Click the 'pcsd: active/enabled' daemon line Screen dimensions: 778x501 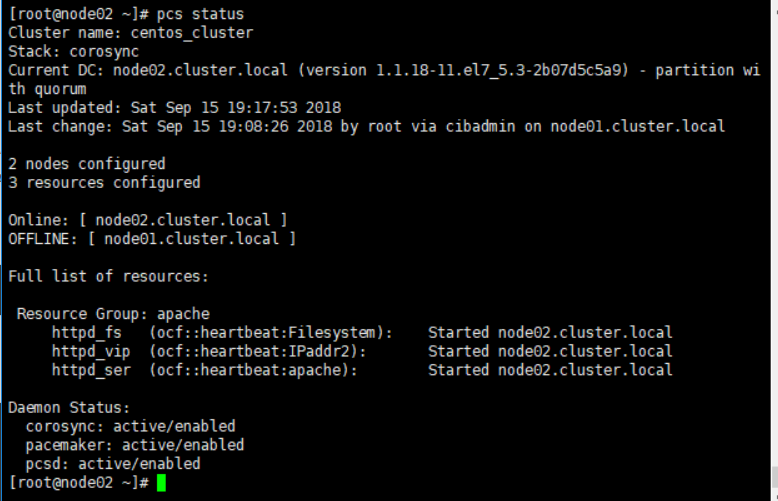tap(113, 464)
